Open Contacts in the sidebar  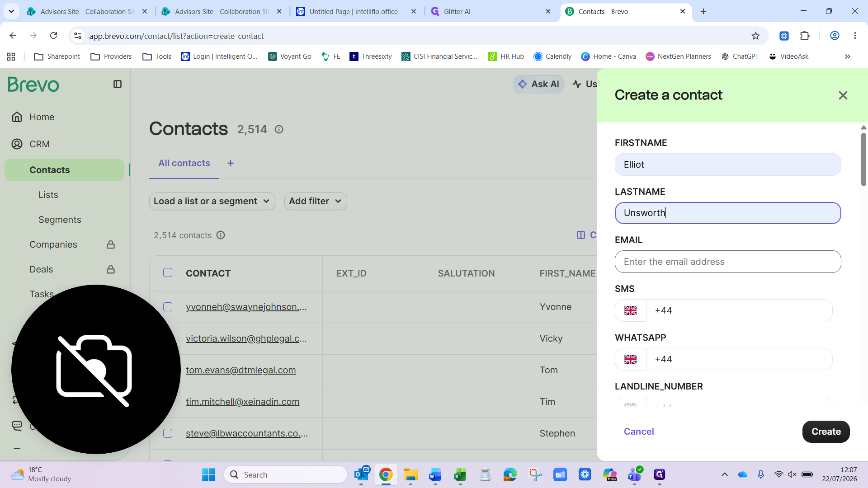click(x=64, y=170)
